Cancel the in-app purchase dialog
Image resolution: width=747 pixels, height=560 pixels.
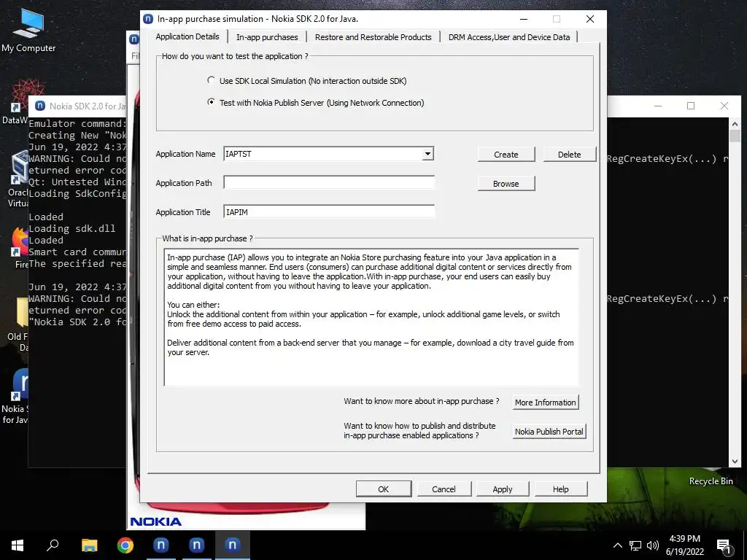444,489
